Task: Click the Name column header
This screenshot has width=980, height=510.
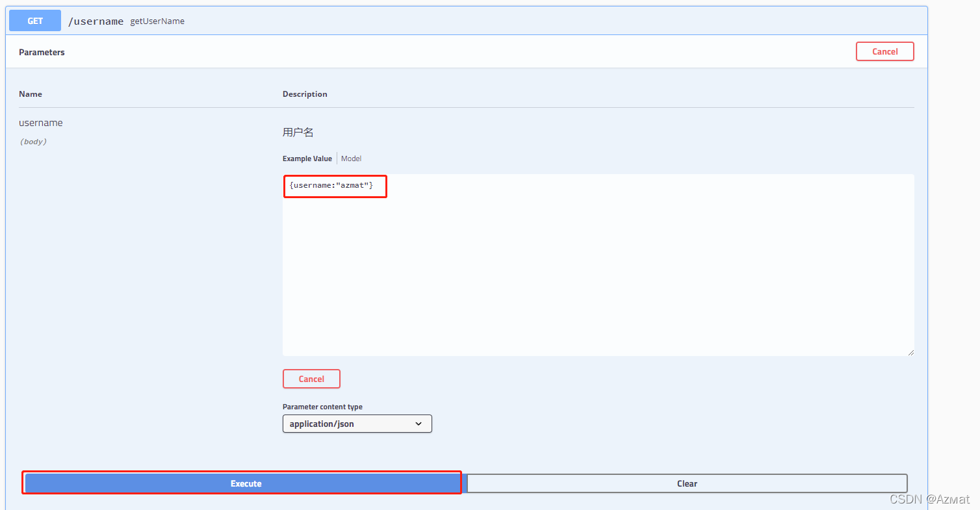Action: (31, 94)
